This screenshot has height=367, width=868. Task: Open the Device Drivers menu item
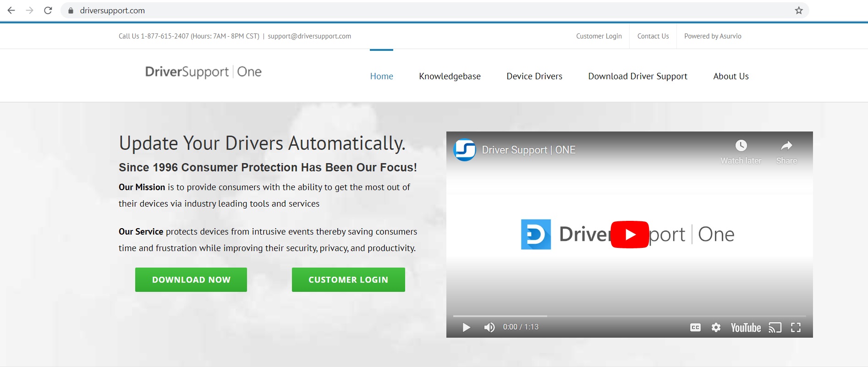534,76
